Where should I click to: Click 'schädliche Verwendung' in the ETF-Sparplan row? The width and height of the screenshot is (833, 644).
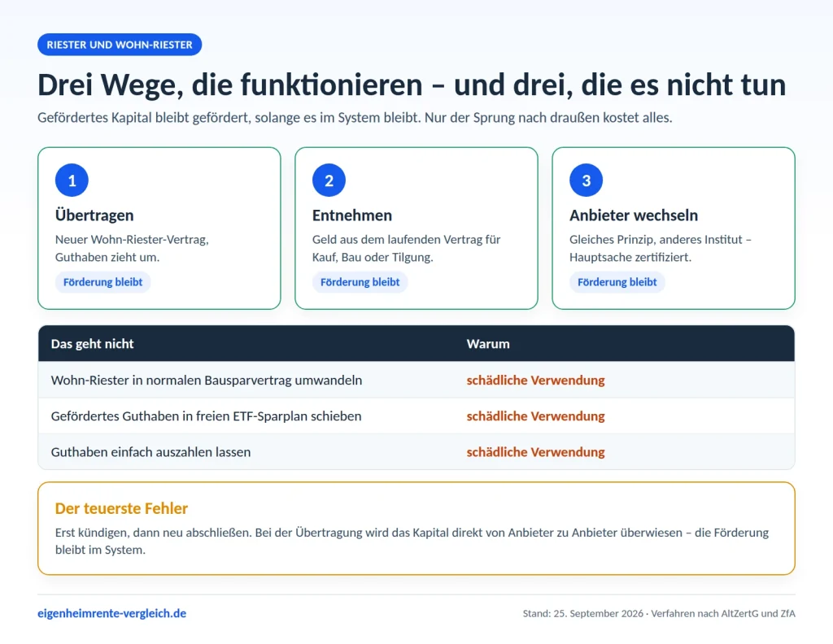pyautogui.click(x=535, y=416)
